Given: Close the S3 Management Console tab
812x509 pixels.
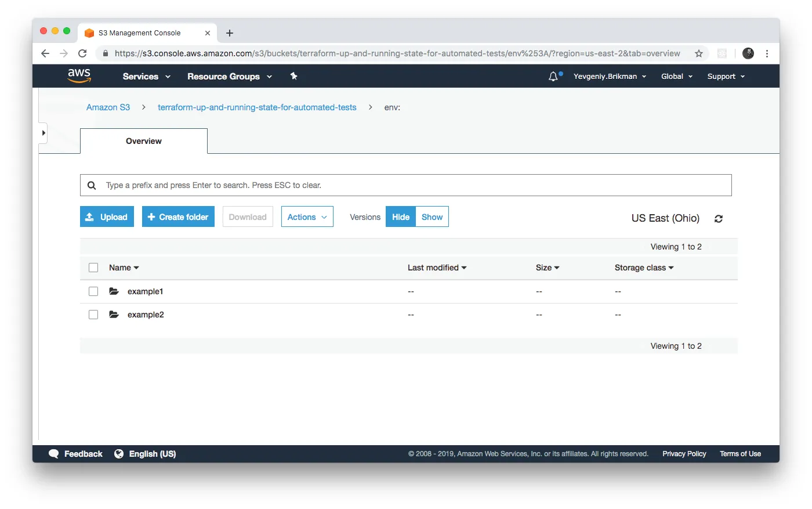Looking at the screenshot, I should (x=207, y=33).
